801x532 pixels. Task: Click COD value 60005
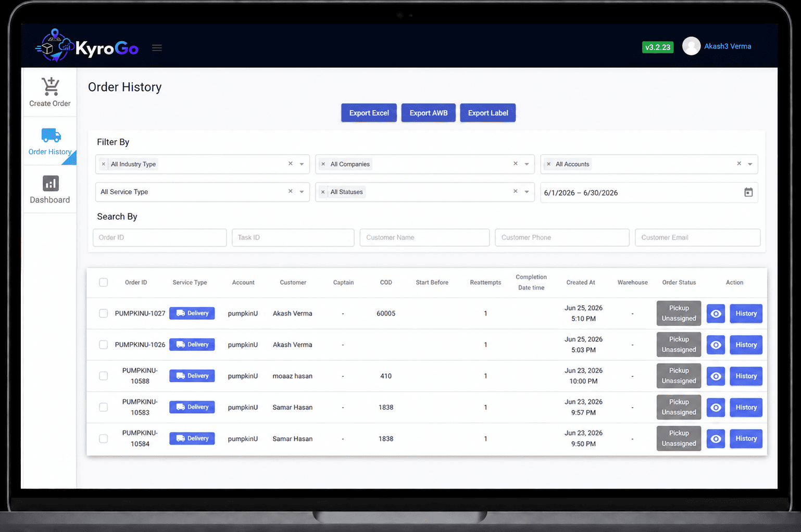click(x=386, y=313)
